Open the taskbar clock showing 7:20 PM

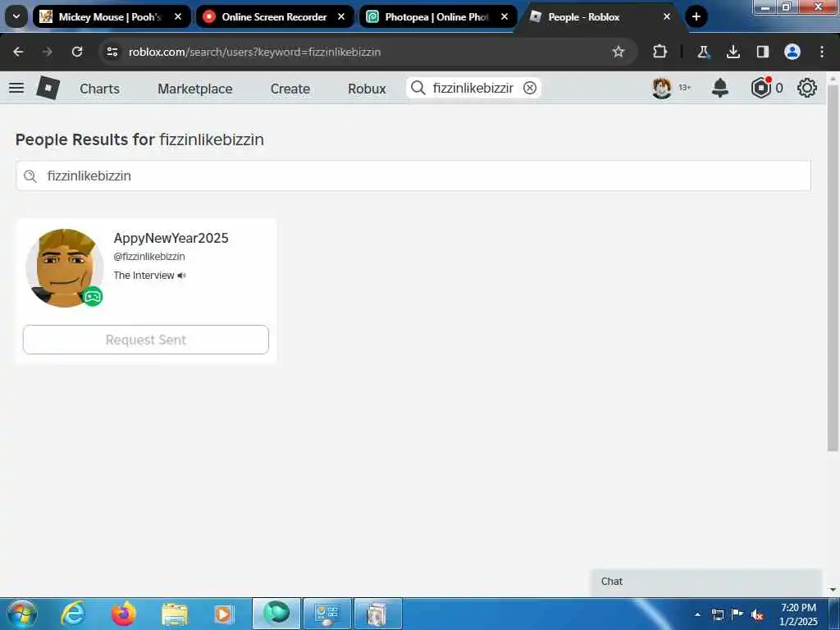(798, 614)
